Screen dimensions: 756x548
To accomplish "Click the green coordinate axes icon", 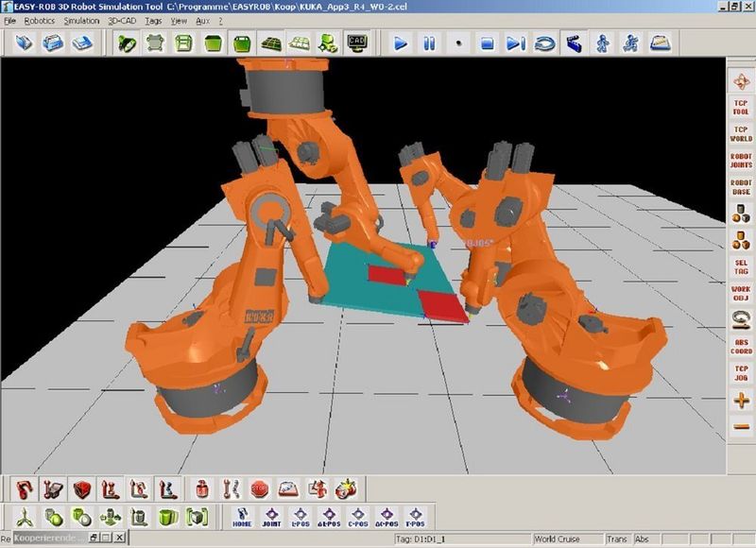I will 25,518.
